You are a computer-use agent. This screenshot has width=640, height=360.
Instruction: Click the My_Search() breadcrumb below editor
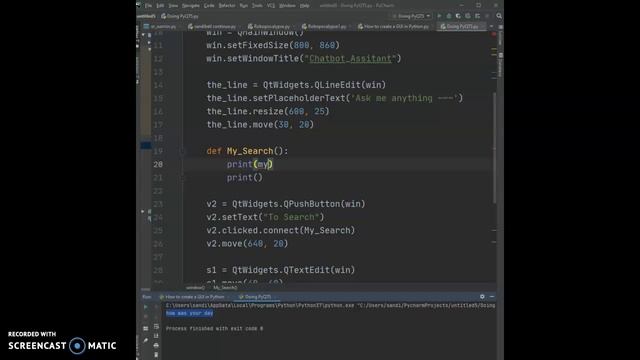[225, 288]
